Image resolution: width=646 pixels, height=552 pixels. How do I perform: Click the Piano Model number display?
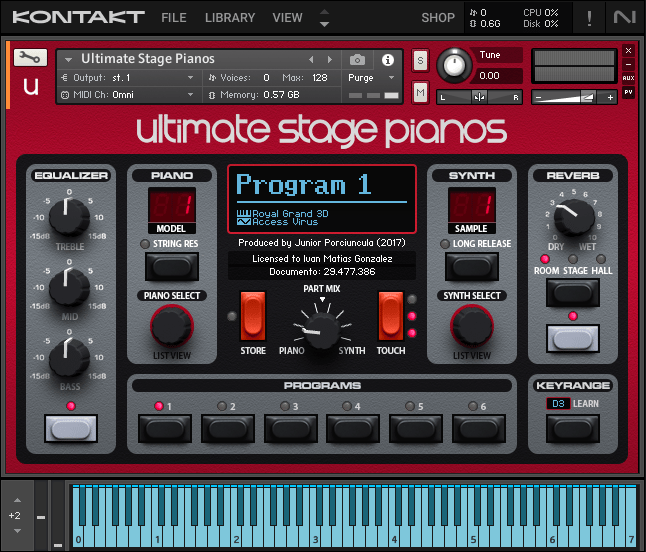(172, 206)
